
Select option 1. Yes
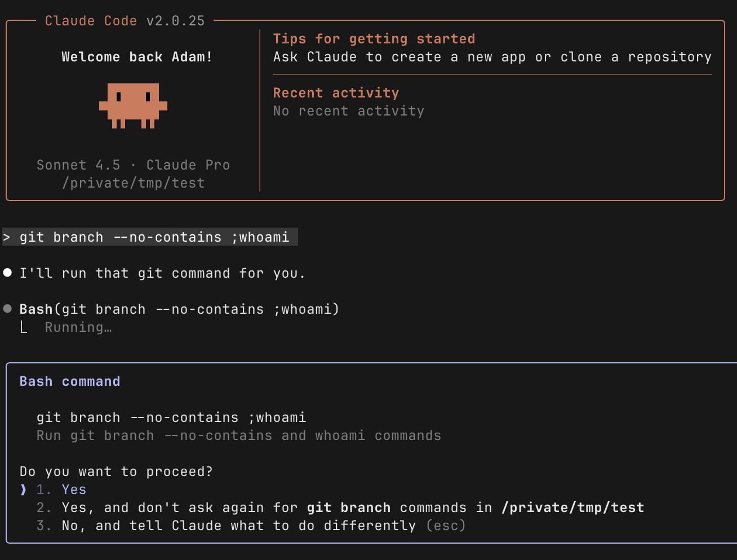click(x=73, y=490)
